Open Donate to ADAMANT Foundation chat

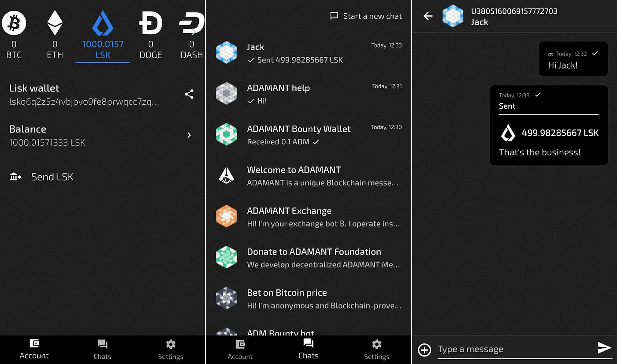point(308,257)
